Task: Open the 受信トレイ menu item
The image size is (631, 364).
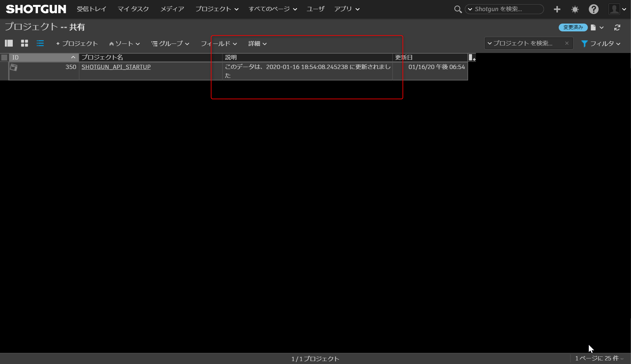Action: tap(92, 9)
